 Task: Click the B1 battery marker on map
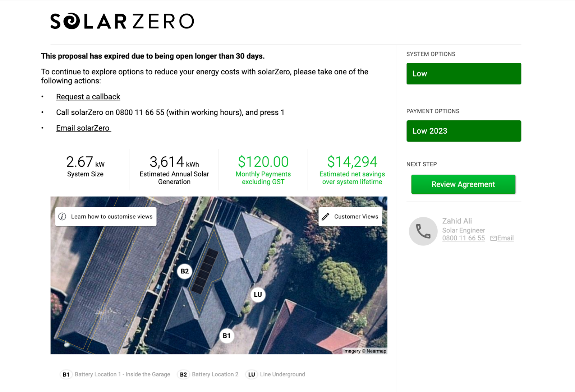(226, 336)
